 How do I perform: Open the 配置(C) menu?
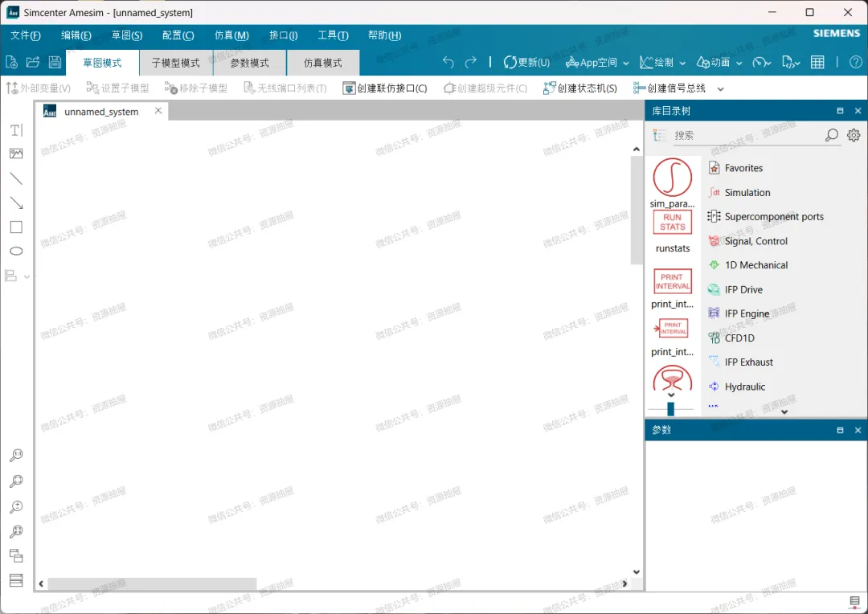pos(178,35)
